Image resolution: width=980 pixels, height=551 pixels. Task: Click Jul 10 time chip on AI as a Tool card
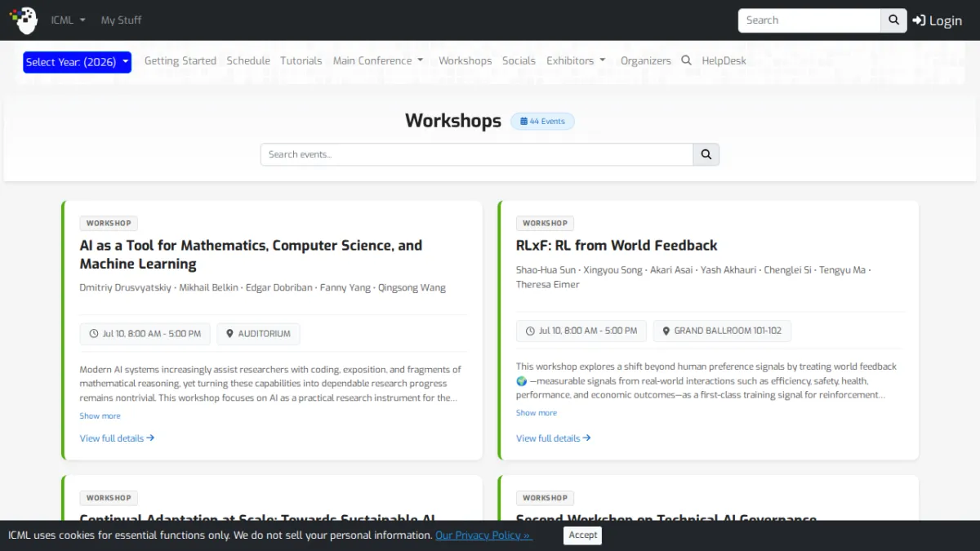145,334
